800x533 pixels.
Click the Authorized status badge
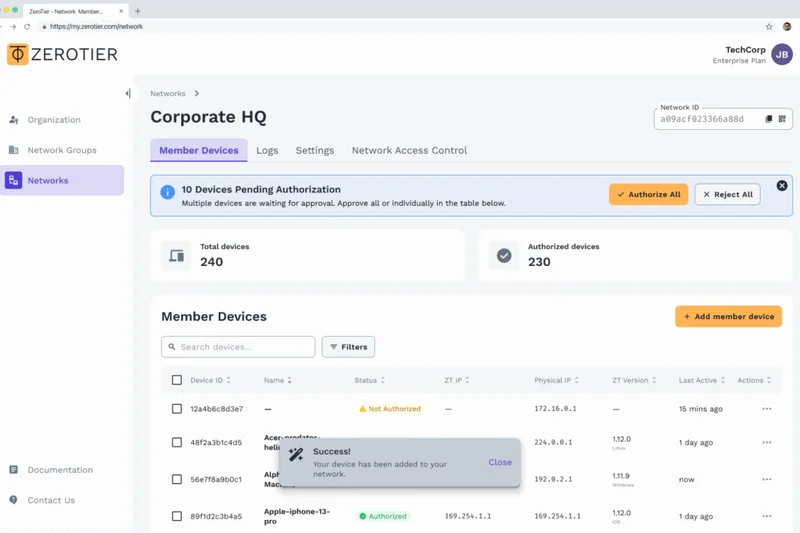[x=383, y=516]
